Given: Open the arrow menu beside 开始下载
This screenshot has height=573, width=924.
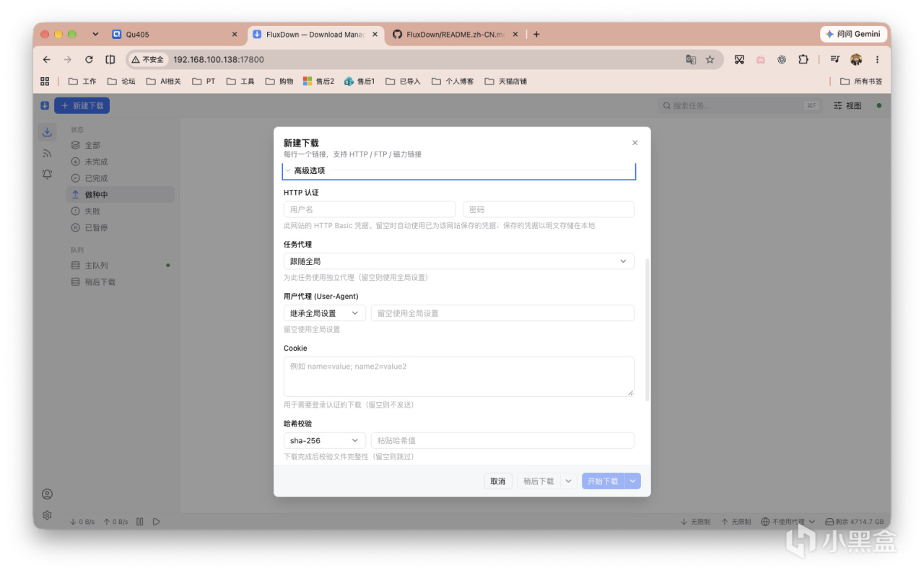Looking at the screenshot, I should click(x=633, y=481).
